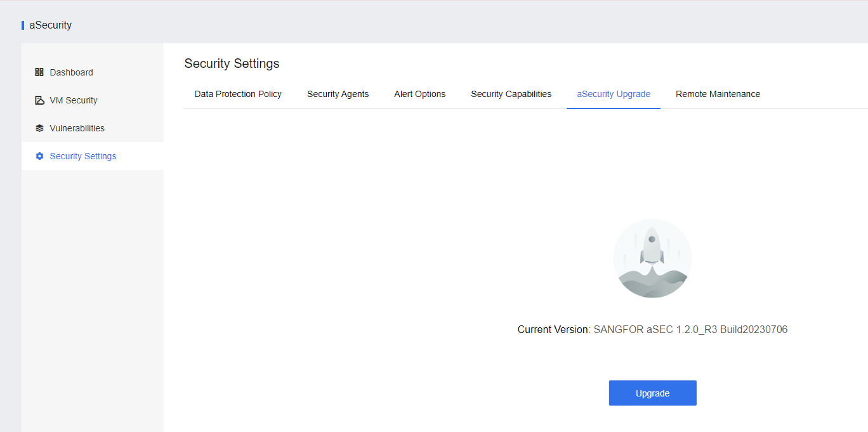Open the Security Agents tab
This screenshot has height=432, width=868.
[338, 94]
